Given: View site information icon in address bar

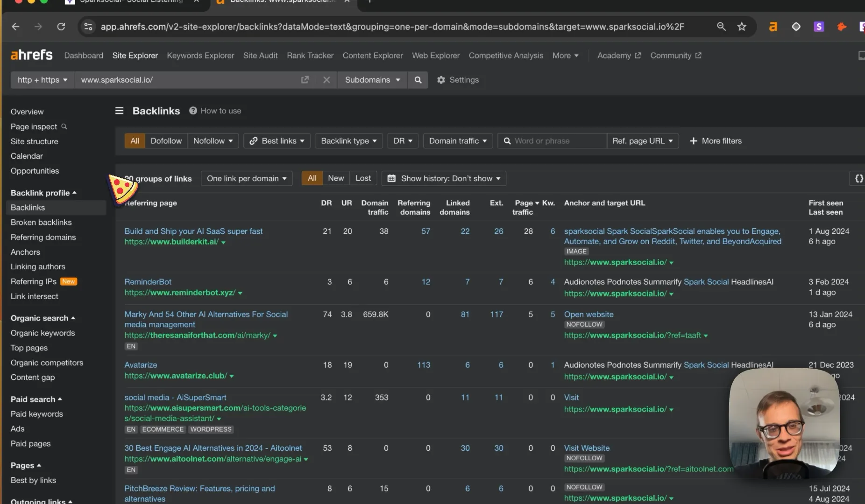Looking at the screenshot, I should pos(88,27).
